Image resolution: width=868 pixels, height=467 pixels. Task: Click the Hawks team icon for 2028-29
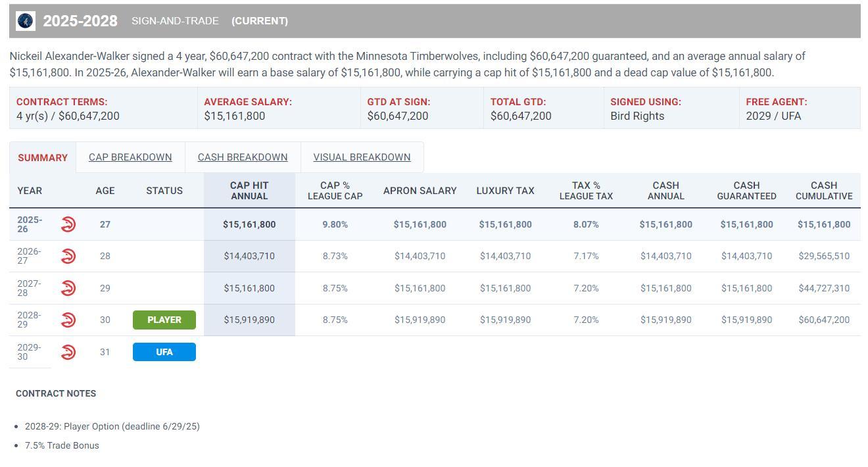pos(68,320)
